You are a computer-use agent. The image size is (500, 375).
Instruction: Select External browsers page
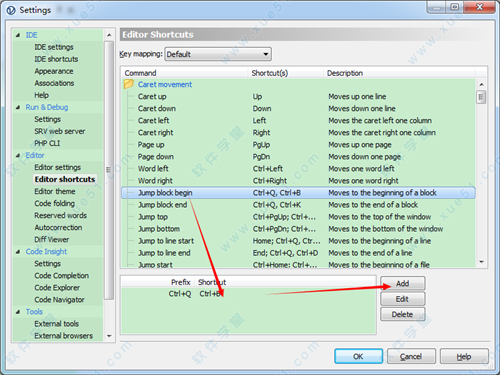tap(63, 336)
